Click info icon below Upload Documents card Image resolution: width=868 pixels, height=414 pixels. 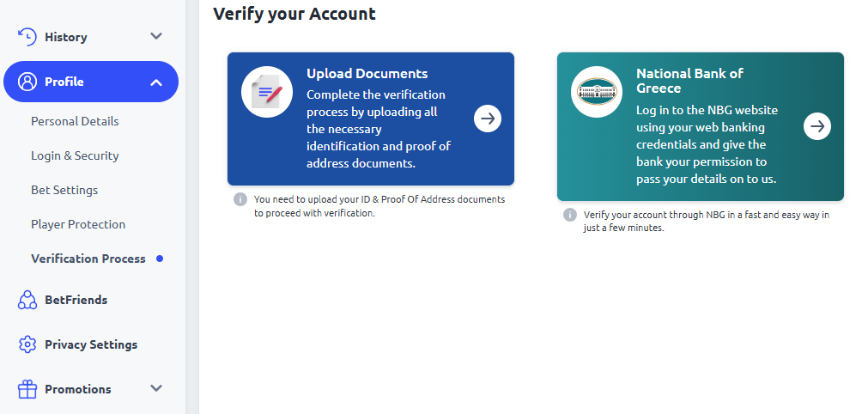pyautogui.click(x=240, y=199)
